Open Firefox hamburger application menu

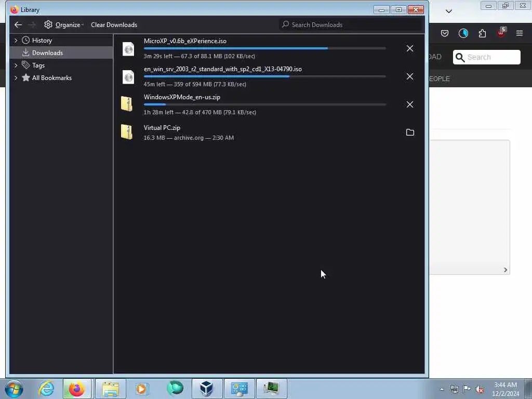click(x=520, y=33)
